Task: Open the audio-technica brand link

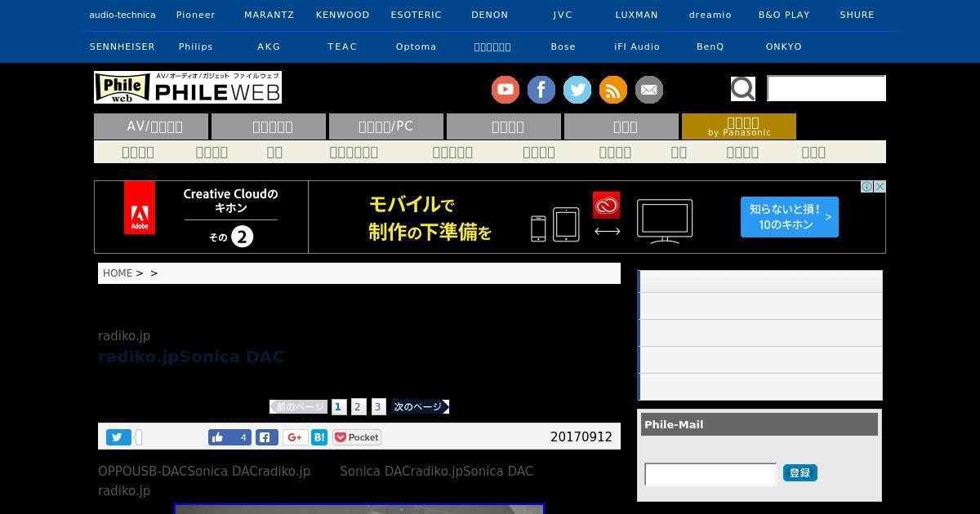Action: click(122, 15)
